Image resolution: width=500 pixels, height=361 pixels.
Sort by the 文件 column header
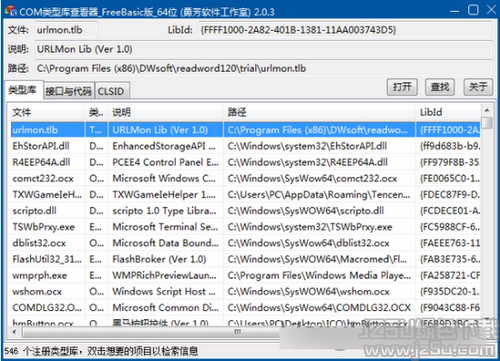(x=47, y=112)
